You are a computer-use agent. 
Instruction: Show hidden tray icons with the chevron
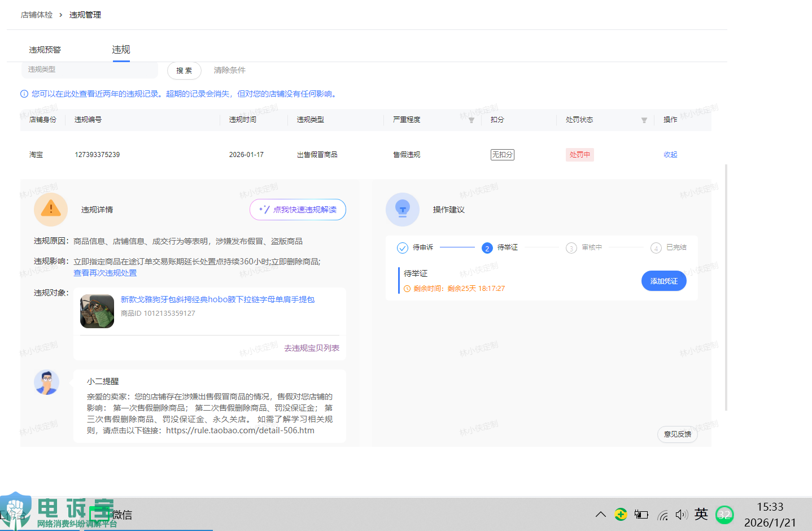coord(601,515)
